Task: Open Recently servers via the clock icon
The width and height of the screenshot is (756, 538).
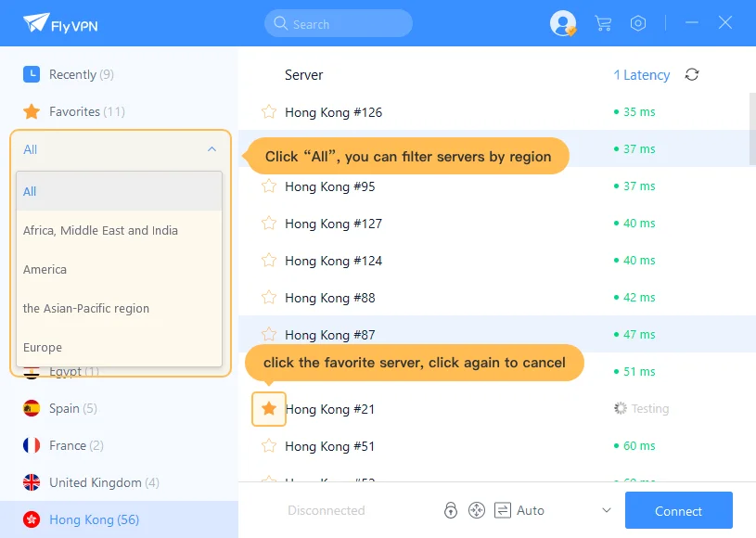Action: (33, 74)
